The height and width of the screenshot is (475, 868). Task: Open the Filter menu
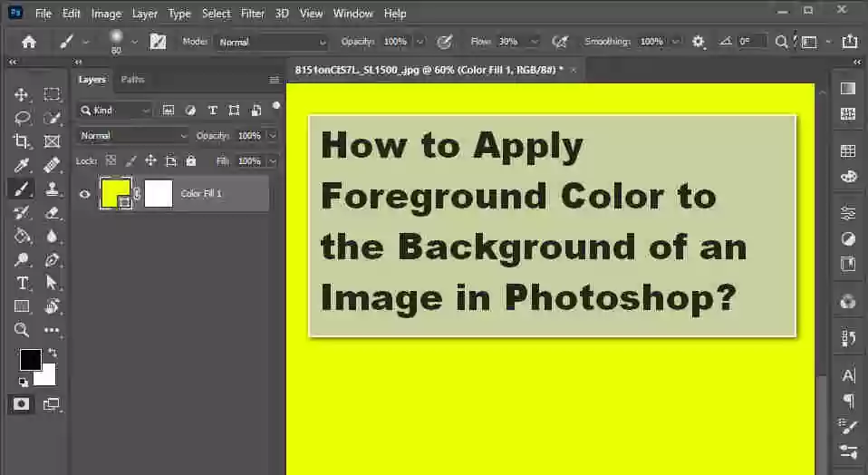pos(253,14)
